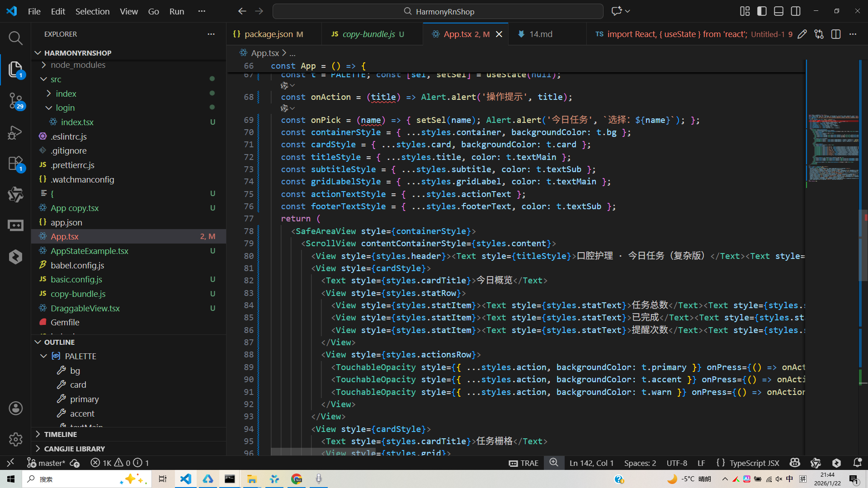Click the split editor right icon
The width and height of the screenshot is (868, 488).
pos(836,34)
